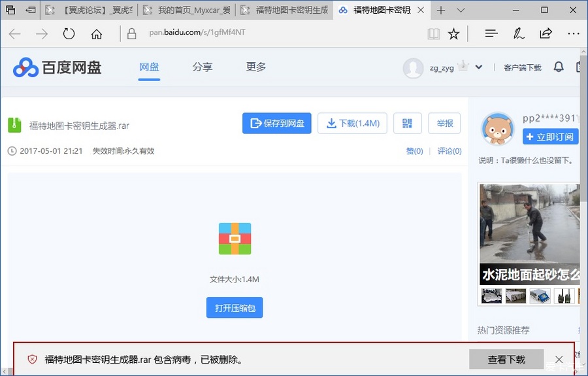Screen dimensions: 588x376
Task: Open the browser more options ellipsis
Action: [574, 34]
